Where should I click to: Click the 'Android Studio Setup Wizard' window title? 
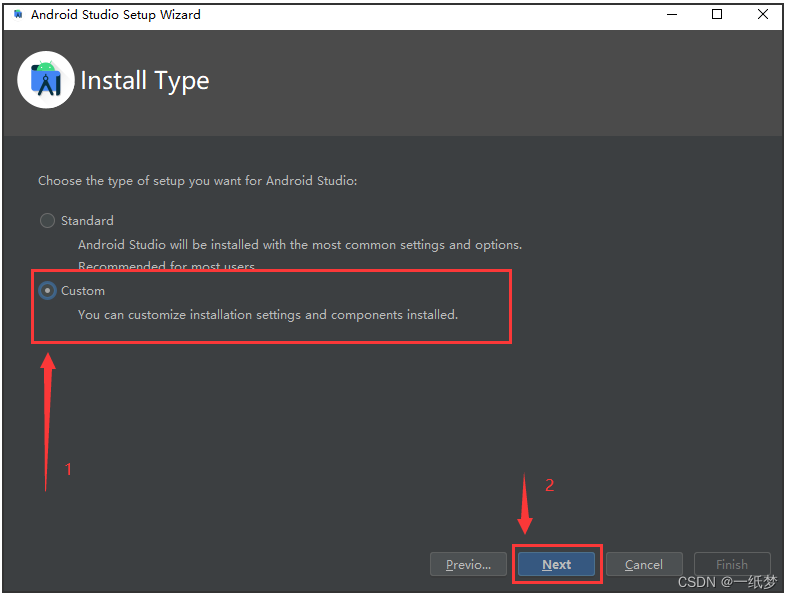point(116,15)
